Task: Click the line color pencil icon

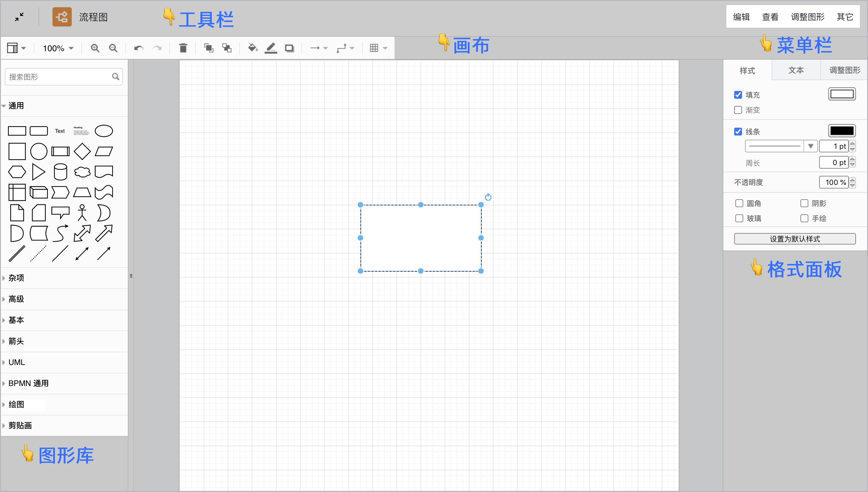Action: pos(271,48)
